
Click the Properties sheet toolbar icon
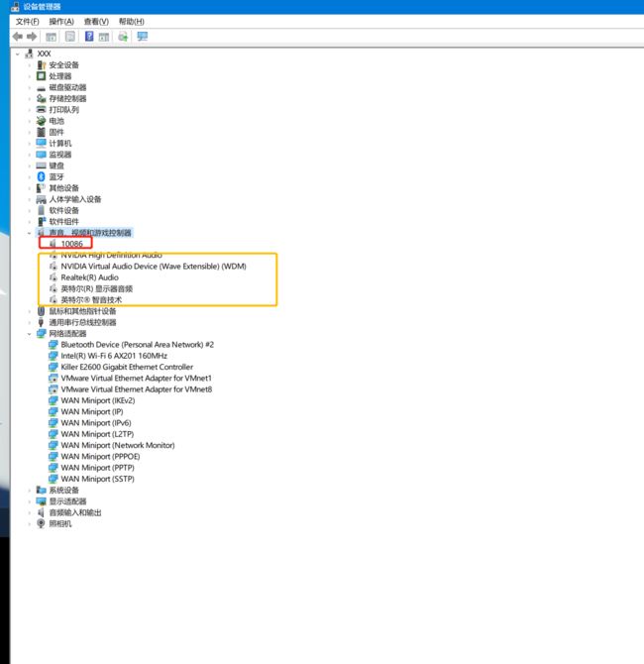(70, 37)
